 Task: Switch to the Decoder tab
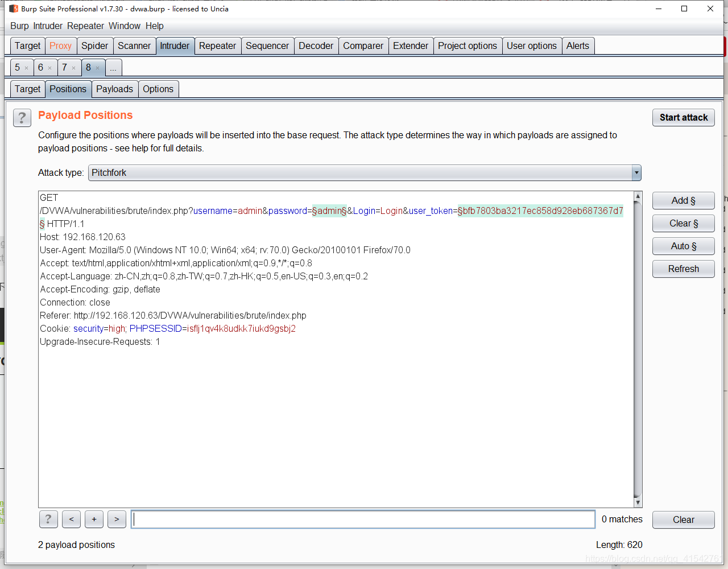point(316,46)
